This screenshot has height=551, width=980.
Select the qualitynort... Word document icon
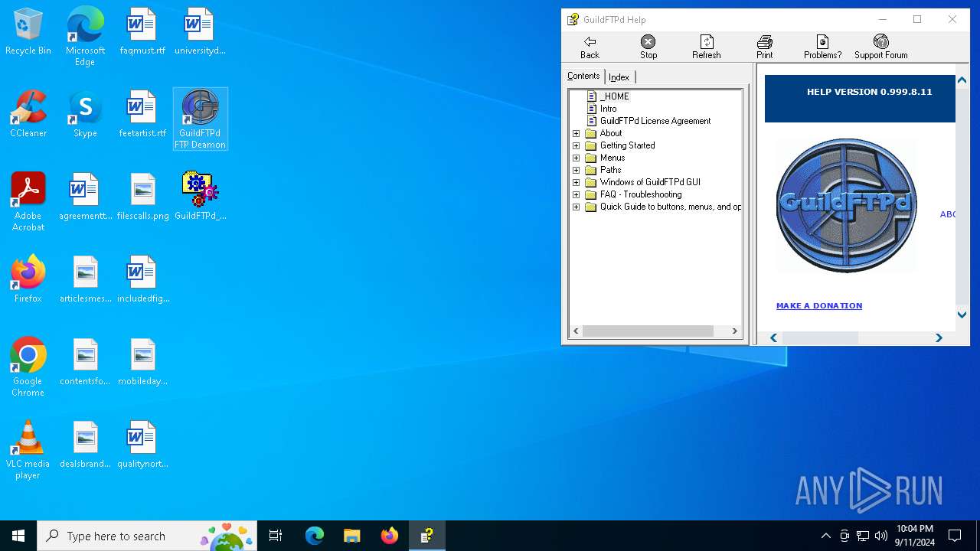142,445
